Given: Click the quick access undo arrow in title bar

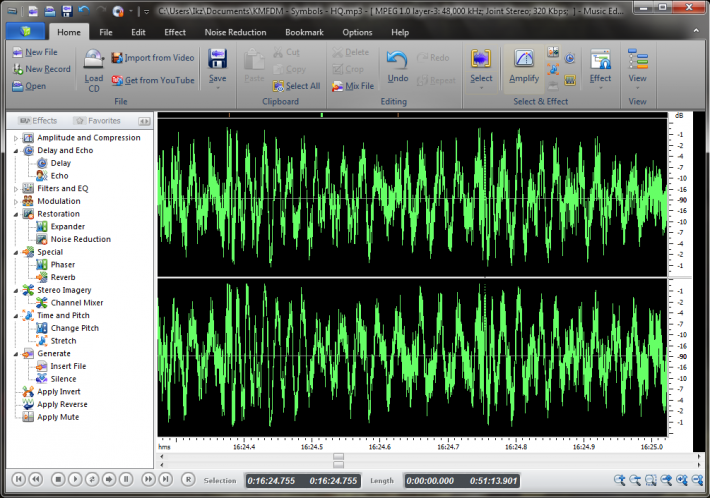Looking at the screenshot, I should tap(84, 11).
